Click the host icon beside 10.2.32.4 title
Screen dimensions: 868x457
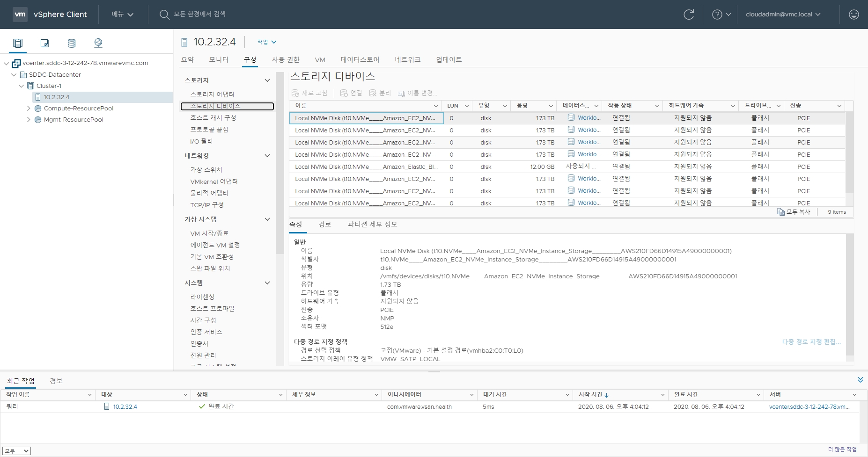pyautogui.click(x=184, y=42)
